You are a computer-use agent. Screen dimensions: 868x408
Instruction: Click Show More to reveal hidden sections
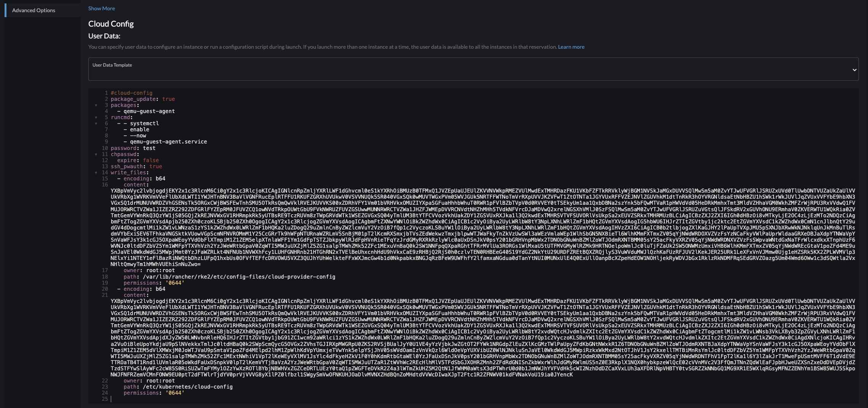click(101, 8)
